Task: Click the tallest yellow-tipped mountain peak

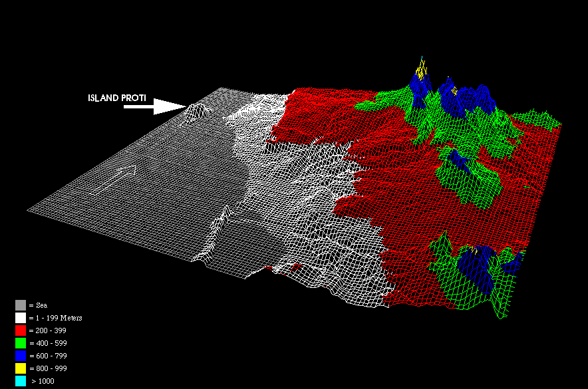Action: (422, 69)
